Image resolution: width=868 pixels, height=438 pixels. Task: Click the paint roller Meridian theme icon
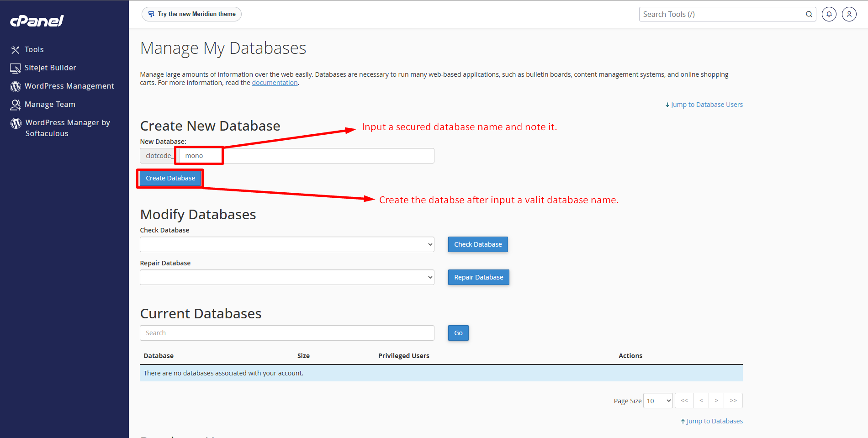coord(151,14)
